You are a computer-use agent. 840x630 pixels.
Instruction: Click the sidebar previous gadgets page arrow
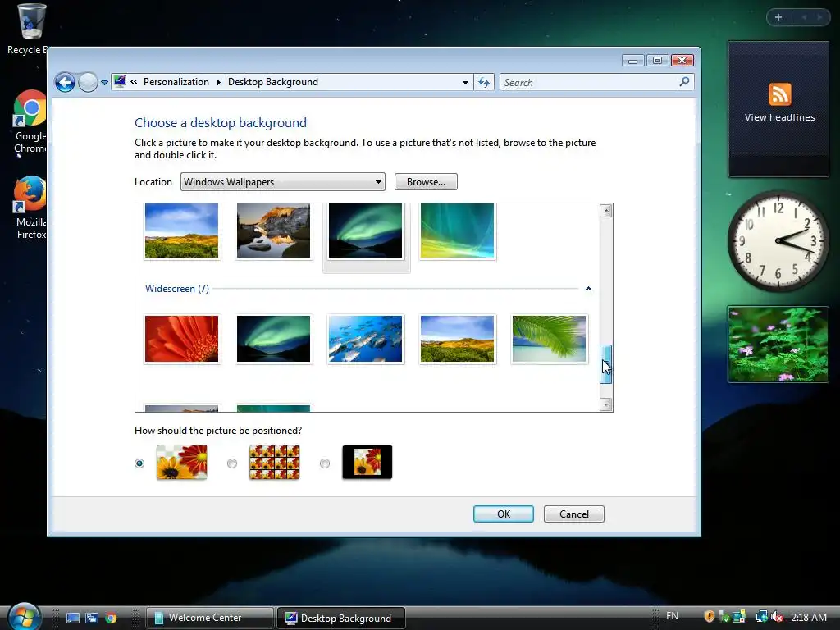point(804,17)
